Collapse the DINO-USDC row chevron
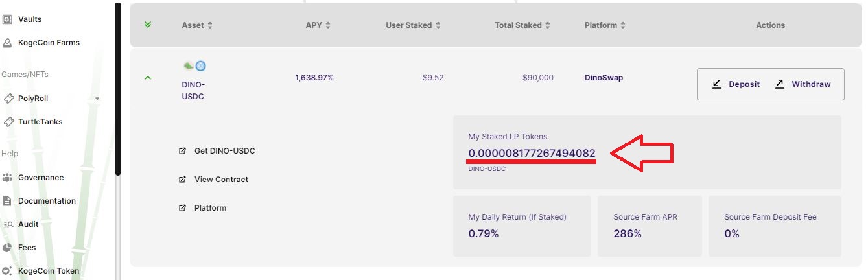 [148, 78]
